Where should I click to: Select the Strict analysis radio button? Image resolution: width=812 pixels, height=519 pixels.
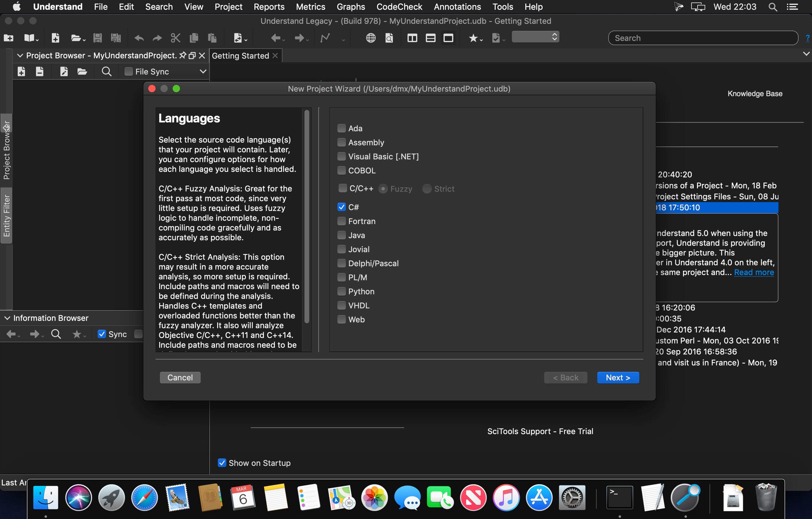pyautogui.click(x=427, y=189)
